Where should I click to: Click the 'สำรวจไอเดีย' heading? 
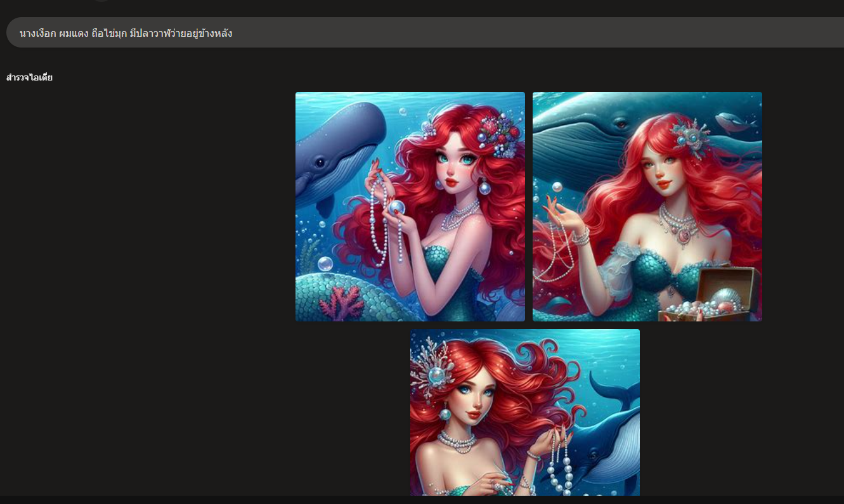(29, 78)
